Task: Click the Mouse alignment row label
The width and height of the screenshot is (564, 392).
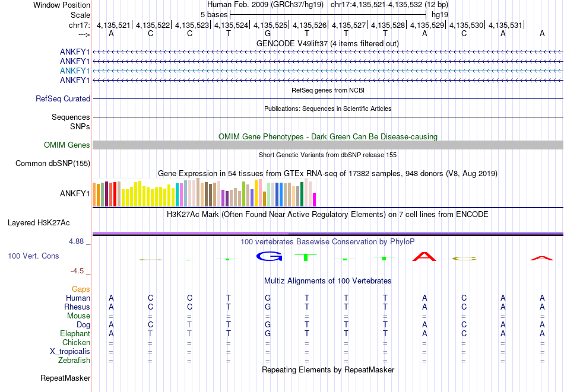Action: click(78, 316)
